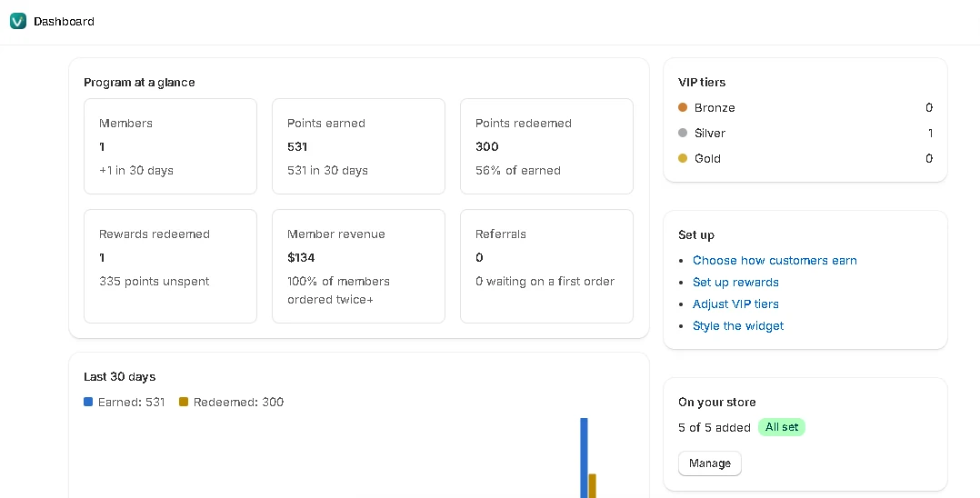
Task: Select the Silver tier color dot
Action: click(683, 133)
